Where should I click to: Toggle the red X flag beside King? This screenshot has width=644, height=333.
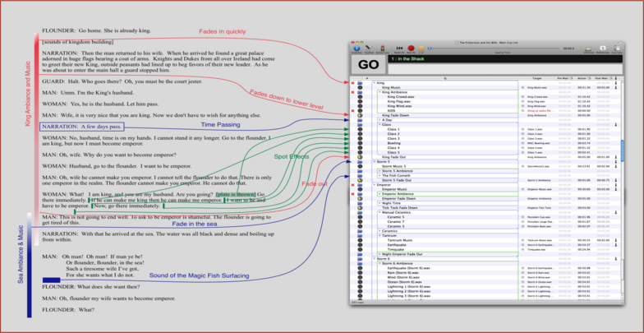[x=352, y=82]
